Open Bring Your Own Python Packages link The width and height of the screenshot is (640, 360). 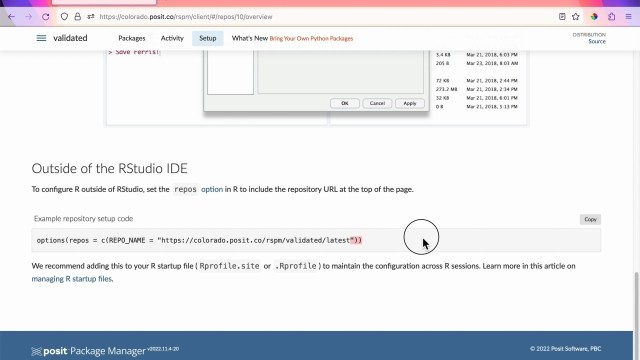tap(311, 38)
